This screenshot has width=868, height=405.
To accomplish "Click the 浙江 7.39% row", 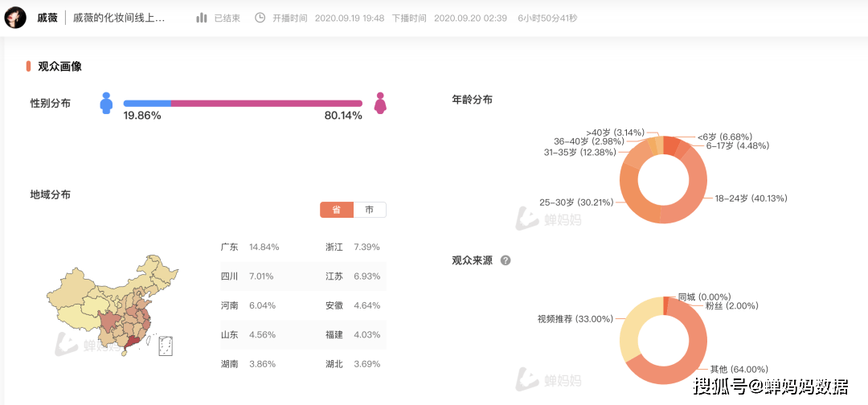I will click(x=353, y=247).
